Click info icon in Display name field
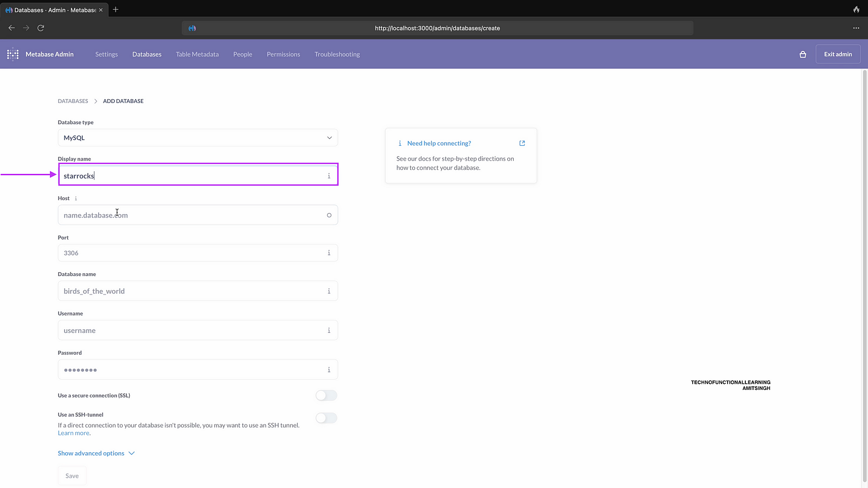The width and height of the screenshot is (868, 488). click(329, 176)
